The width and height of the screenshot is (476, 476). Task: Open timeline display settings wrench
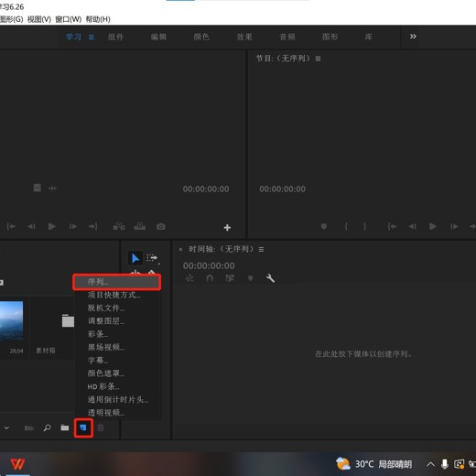pyautogui.click(x=270, y=278)
